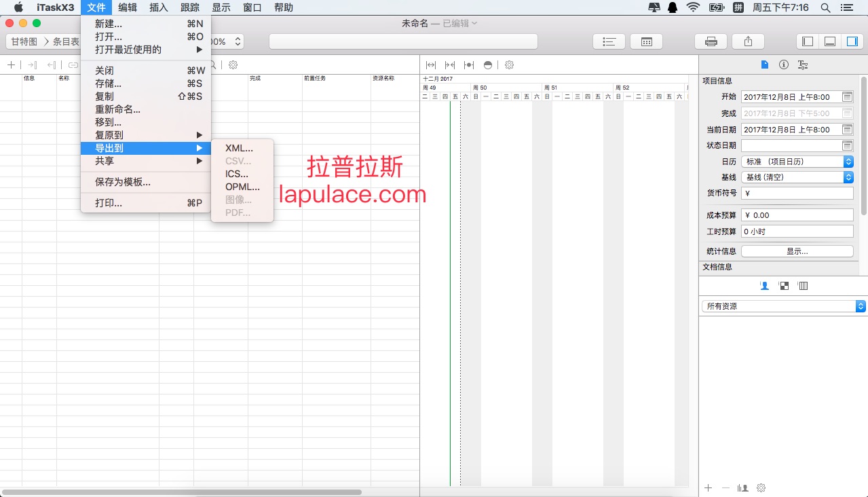The image size is (868, 497).
Task: Toggle the right inspector panel
Action: point(851,41)
